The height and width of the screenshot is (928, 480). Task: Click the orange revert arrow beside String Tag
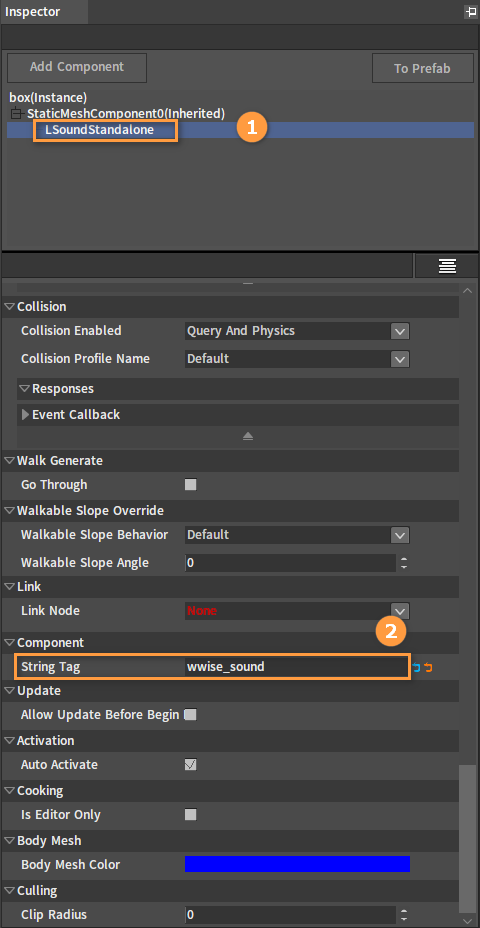pos(429,667)
